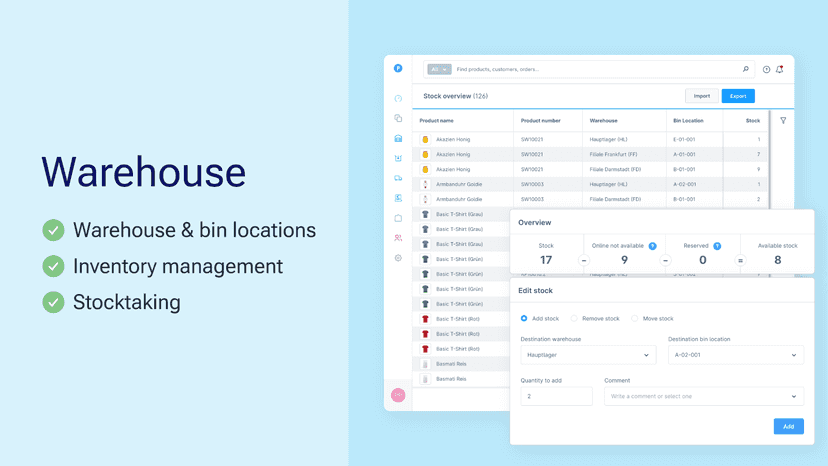Select the Add stock radio button

tap(524, 319)
